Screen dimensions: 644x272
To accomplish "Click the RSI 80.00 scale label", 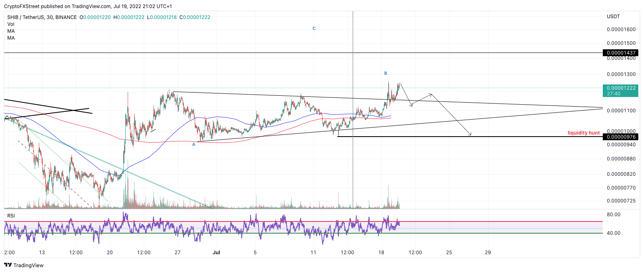I will (x=613, y=214).
